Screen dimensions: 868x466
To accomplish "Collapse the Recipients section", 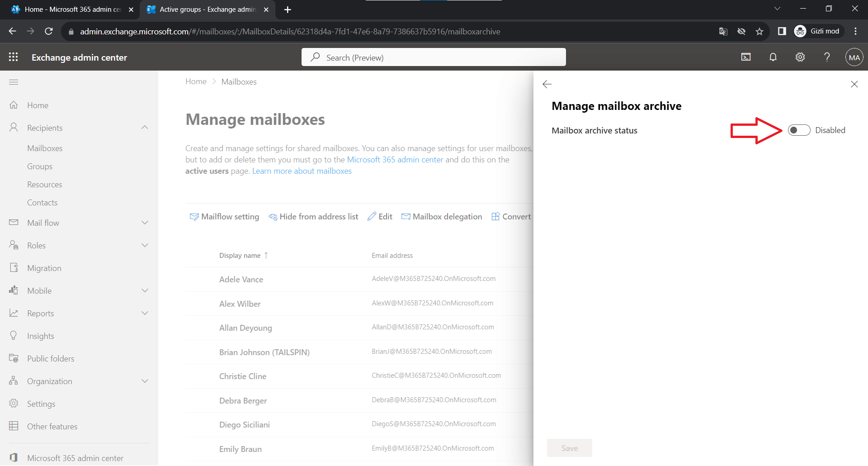I will point(145,128).
